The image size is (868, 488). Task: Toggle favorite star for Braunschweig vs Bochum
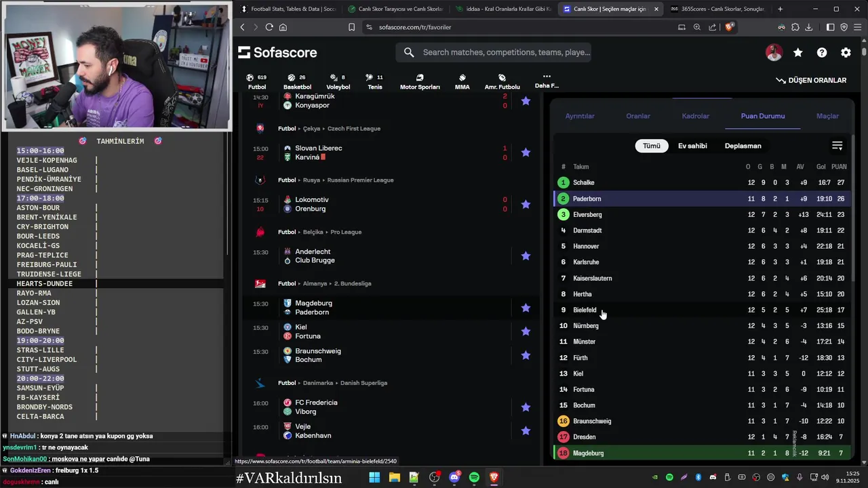tap(526, 355)
